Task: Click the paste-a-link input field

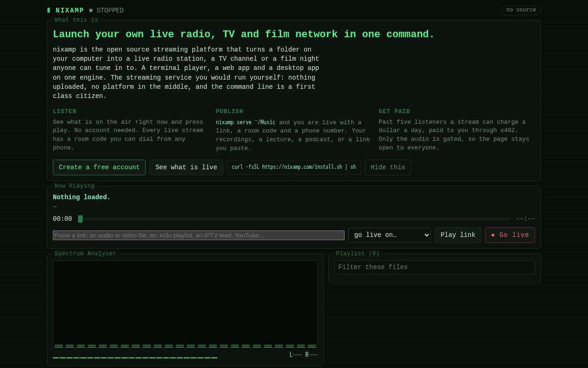Action: pos(198,235)
